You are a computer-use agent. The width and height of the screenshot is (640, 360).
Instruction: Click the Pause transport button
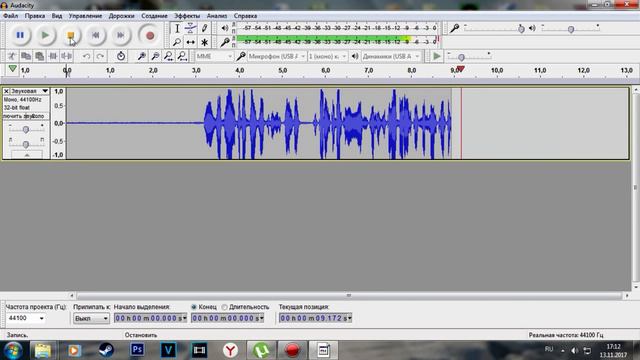20,36
